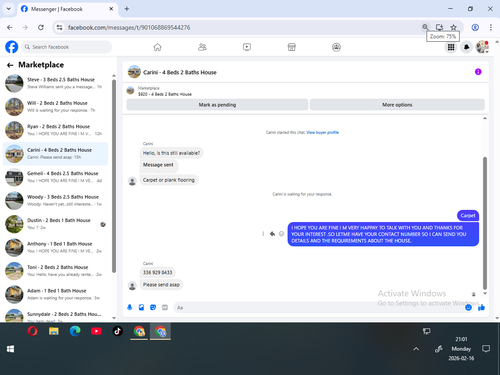
Task: Show hidden system tray icons
Action: 416,349
